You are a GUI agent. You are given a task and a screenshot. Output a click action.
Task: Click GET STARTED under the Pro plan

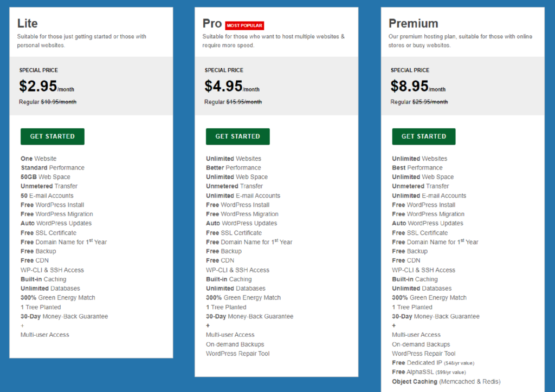click(x=237, y=136)
